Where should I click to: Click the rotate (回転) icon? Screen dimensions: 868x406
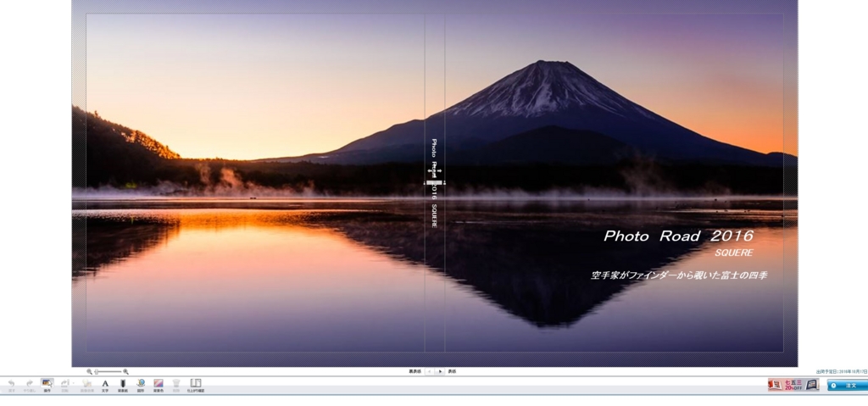(x=64, y=383)
